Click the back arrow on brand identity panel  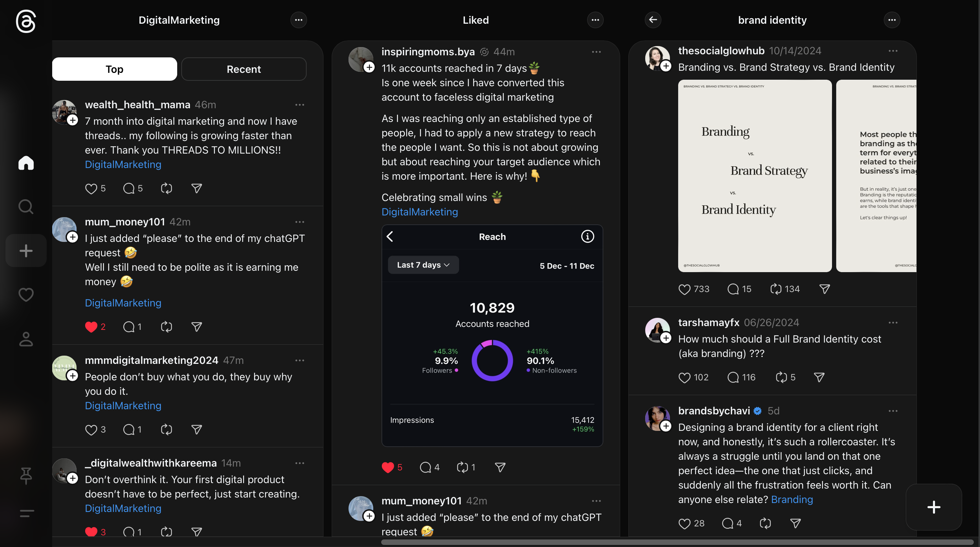coord(652,19)
